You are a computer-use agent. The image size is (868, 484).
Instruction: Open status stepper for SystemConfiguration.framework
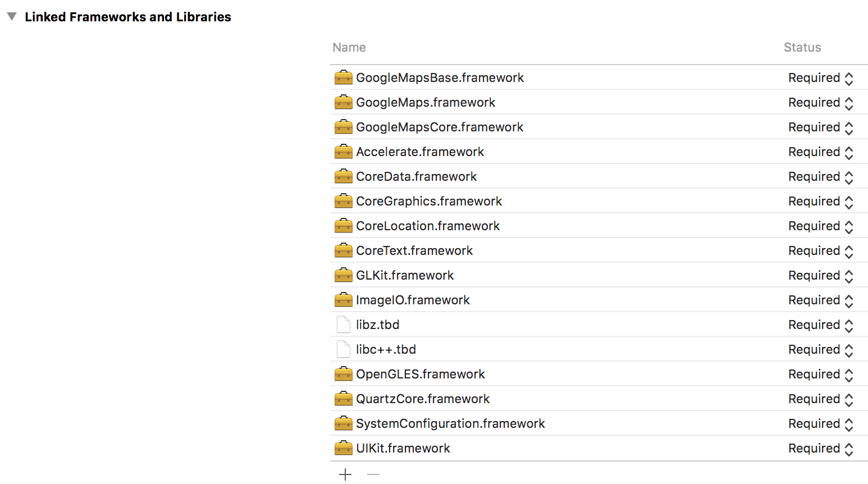848,424
